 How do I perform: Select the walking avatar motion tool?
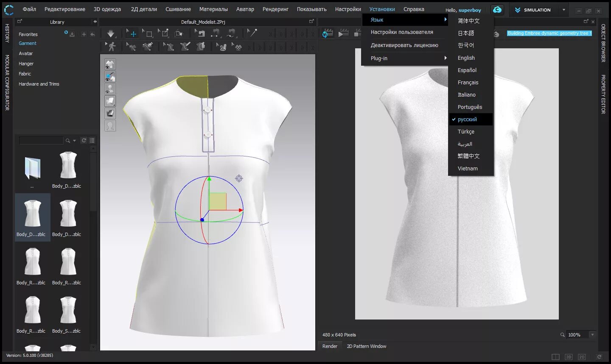(111, 47)
